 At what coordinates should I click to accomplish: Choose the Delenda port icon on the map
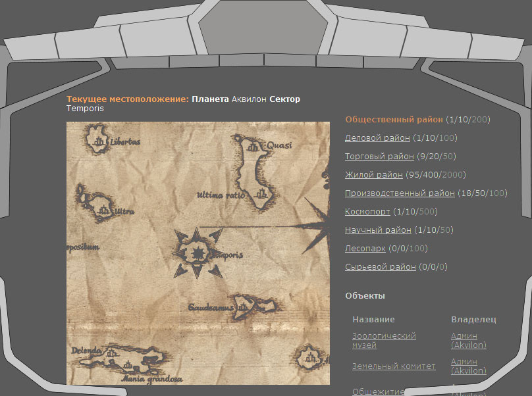click(x=112, y=354)
